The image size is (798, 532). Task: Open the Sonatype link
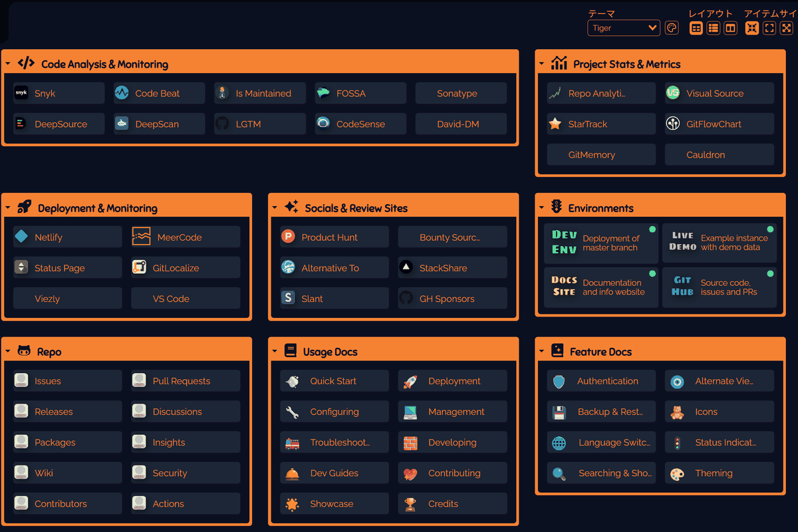(461, 93)
